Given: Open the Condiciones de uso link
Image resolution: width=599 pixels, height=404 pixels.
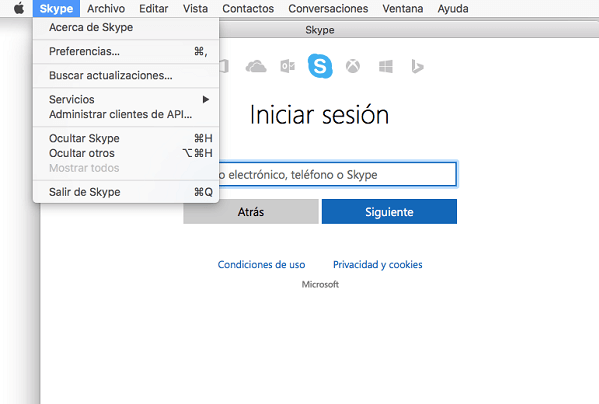Looking at the screenshot, I should point(261,265).
